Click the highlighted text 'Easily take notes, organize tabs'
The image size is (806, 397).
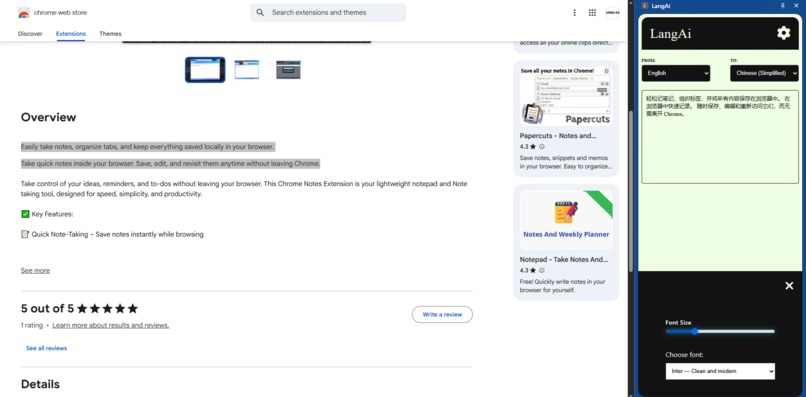pos(147,147)
